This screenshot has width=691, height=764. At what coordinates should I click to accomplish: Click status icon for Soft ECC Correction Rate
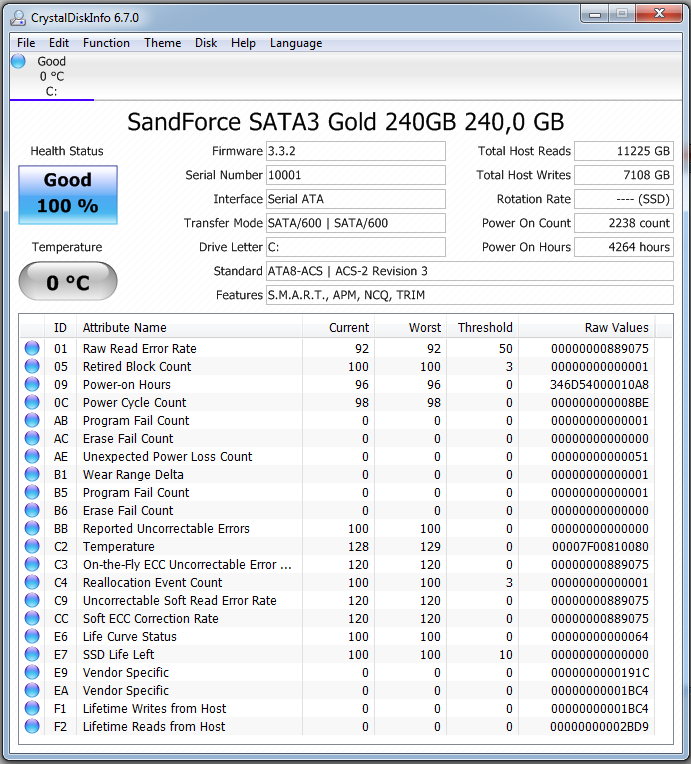pyautogui.click(x=32, y=618)
